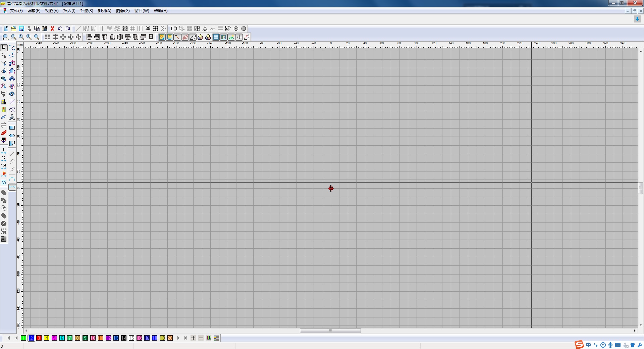The width and height of the screenshot is (644, 349).
Task: Click the red X delete icon
Action: [x=52, y=29]
